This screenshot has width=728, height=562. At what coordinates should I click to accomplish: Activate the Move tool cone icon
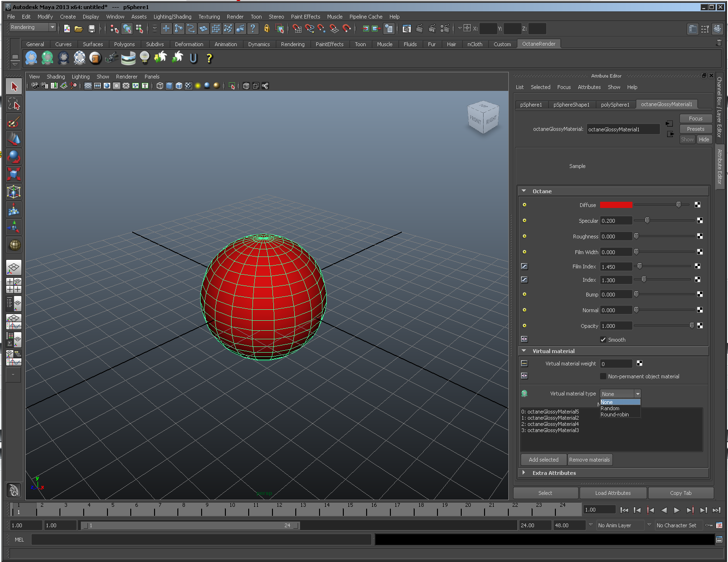click(14, 139)
